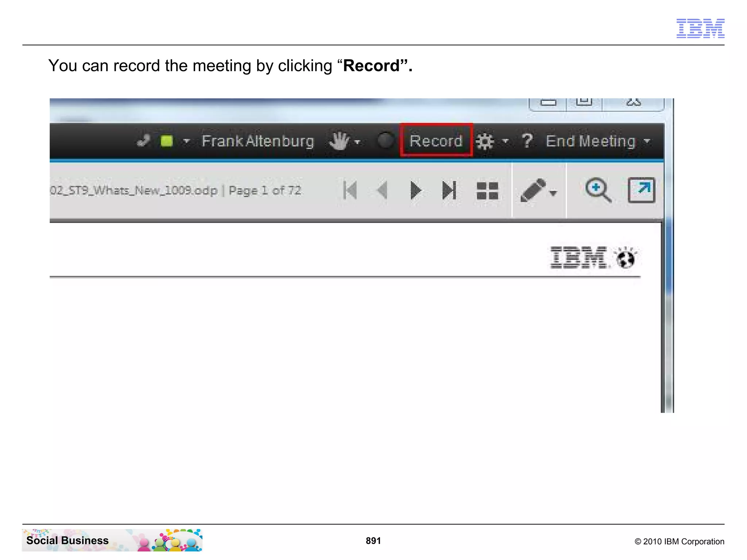Screen dimensions: 747x560
Task: Advance to the next slide page
Action: coord(416,190)
